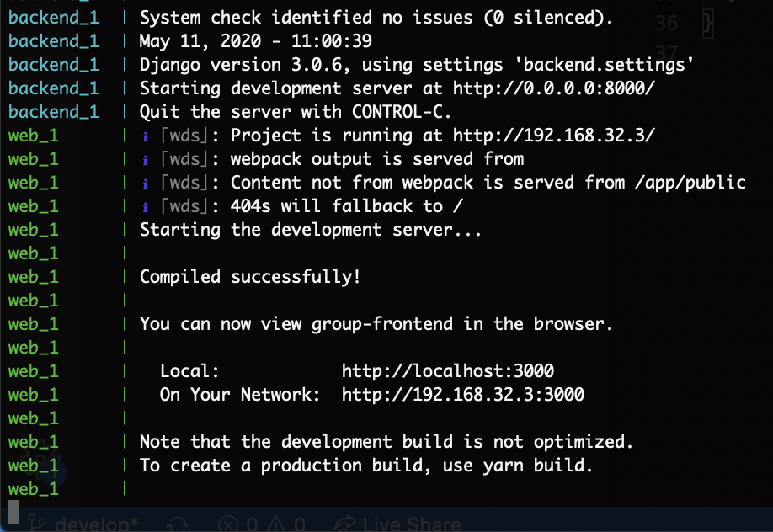The image size is (773, 532).
Task: Click info icon on 'webpack output is served' line
Action: click(145, 160)
